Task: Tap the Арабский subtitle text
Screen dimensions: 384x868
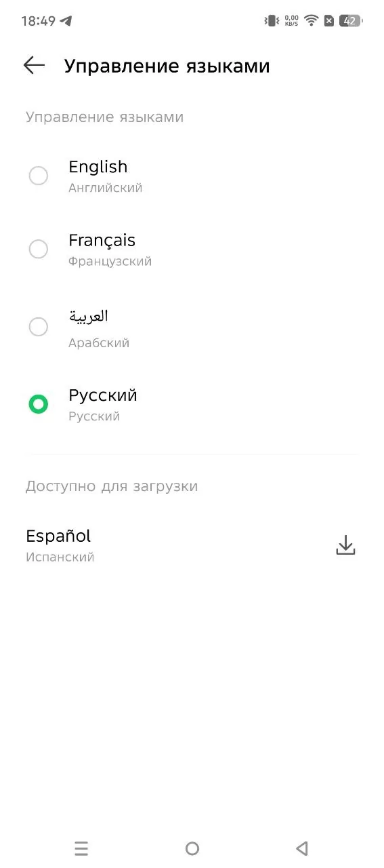Action: (x=99, y=343)
